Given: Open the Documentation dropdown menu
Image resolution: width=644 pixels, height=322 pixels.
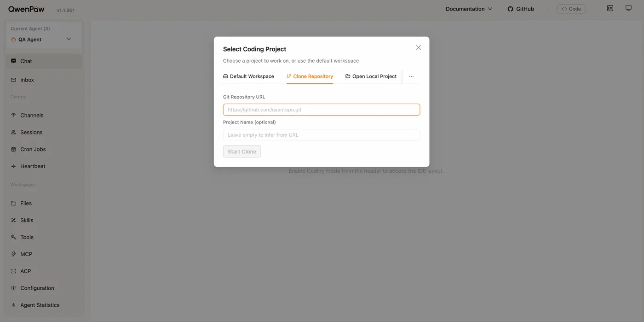Looking at the screenshot, I should 469,9.
